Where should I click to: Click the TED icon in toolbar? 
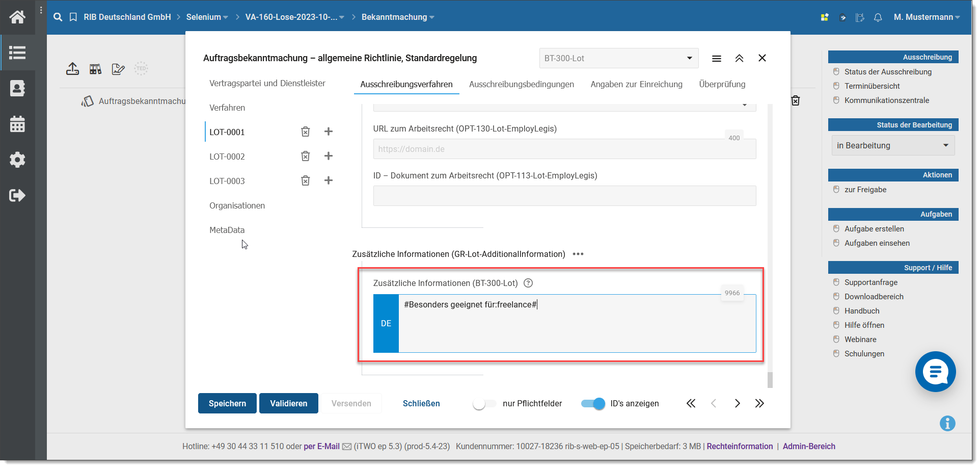point(141,68)
